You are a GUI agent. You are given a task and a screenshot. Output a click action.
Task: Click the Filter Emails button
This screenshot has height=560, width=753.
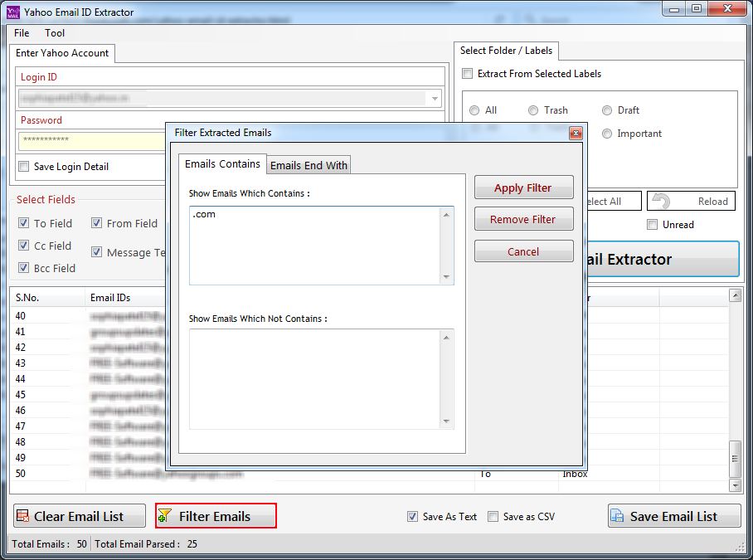click(216, 516)
